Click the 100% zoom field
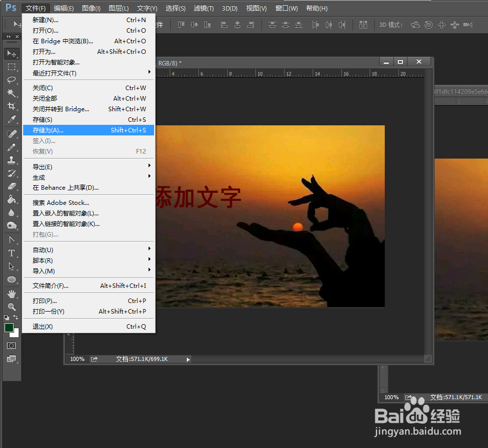Viewport: 488px width, 448px height. coord(77,359)
